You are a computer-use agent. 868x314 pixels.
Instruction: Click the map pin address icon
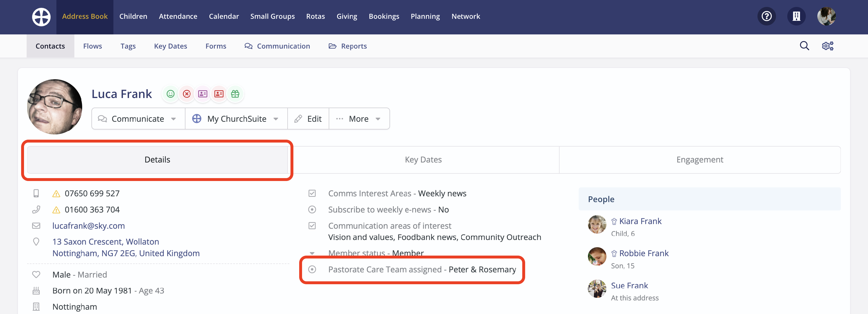point(36,242)
